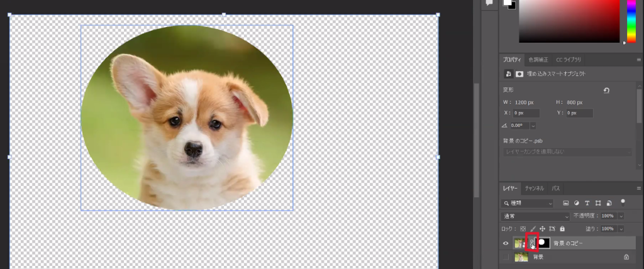Click the X position input field
The width and height of the screenshot is (644, 269).
tap(526, 113)
